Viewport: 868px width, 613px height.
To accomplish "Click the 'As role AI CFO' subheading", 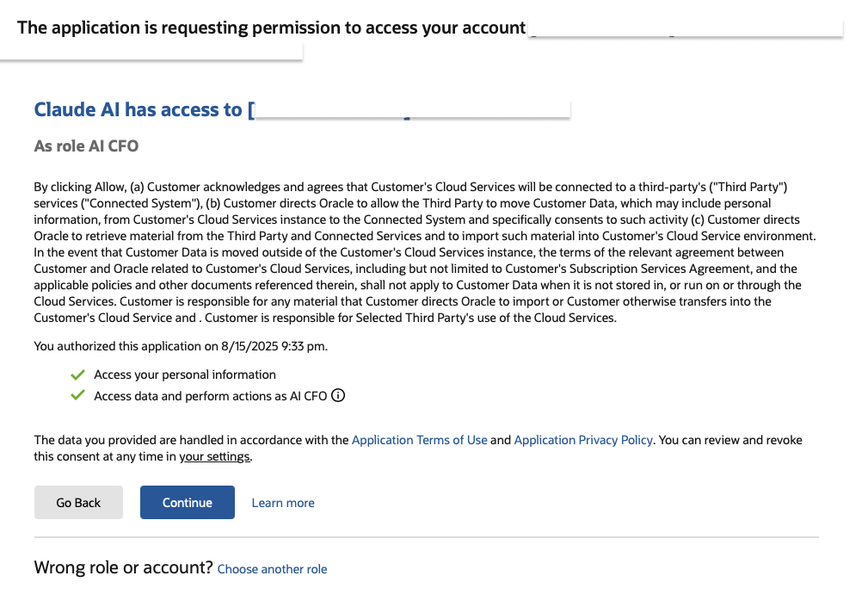I will point(86,146).
